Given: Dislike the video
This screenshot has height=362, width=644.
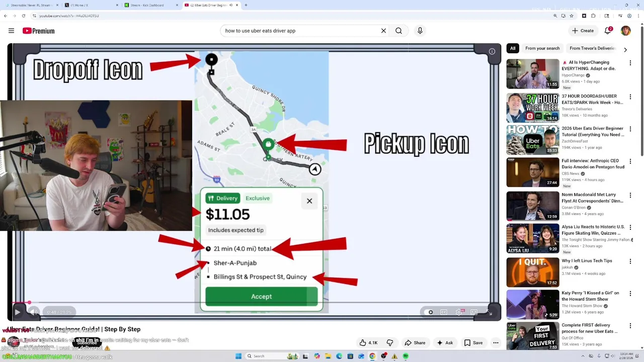Looking at the screenshot, I should coord(390,343).
